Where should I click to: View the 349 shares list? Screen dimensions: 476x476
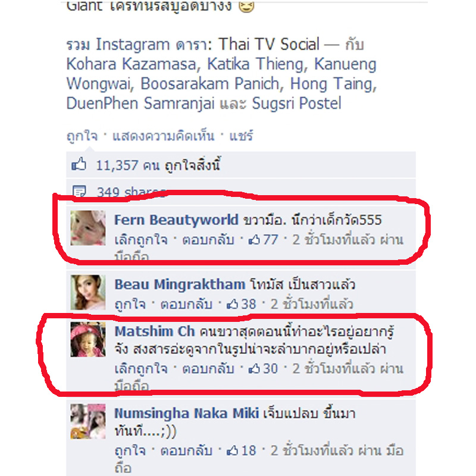pyautogui.click(x=131, y=192)
